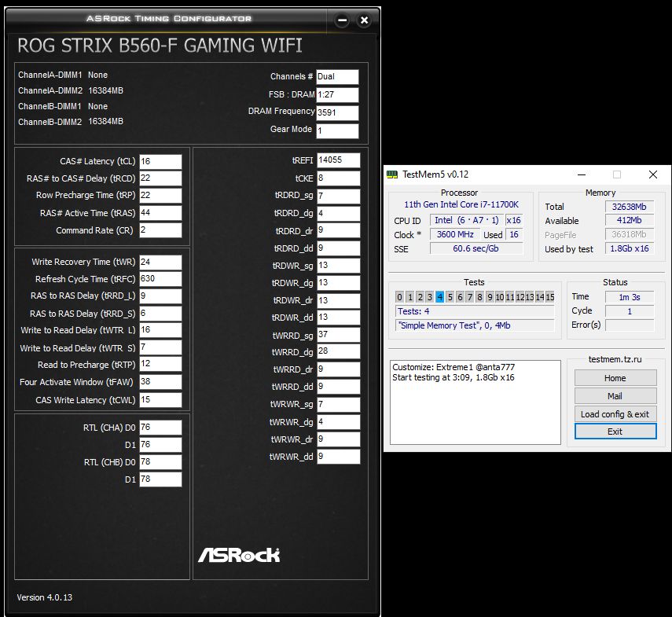Click the ASRock logo

click(x=239, y=555)
